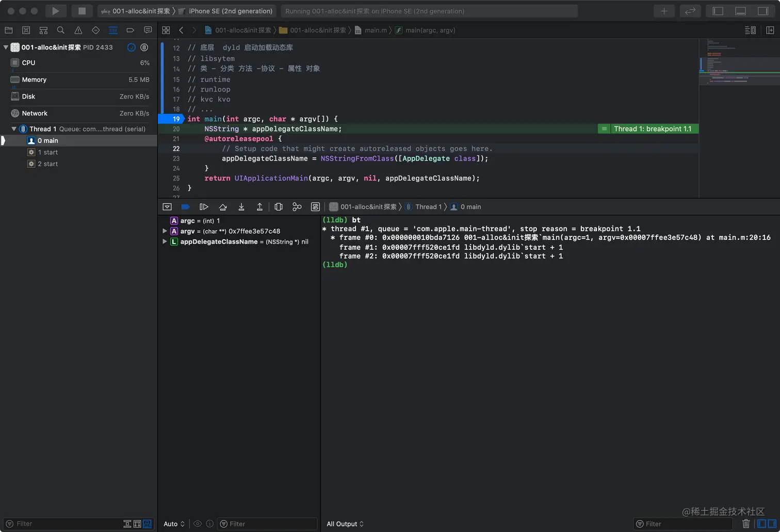
Task: Click the thread pause icon beside PID 2433
Action: pyautogui.click(x=144, y=47)
